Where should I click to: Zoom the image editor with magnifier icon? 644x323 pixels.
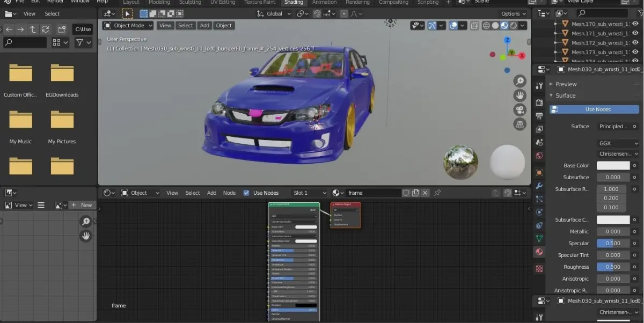point(86,221)
